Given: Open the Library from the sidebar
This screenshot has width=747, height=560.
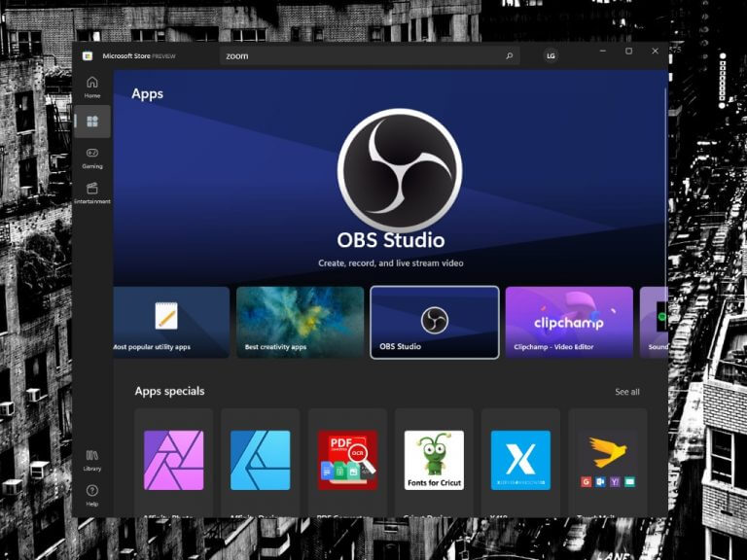Looking at the screenshot, I should coord(92,460).
